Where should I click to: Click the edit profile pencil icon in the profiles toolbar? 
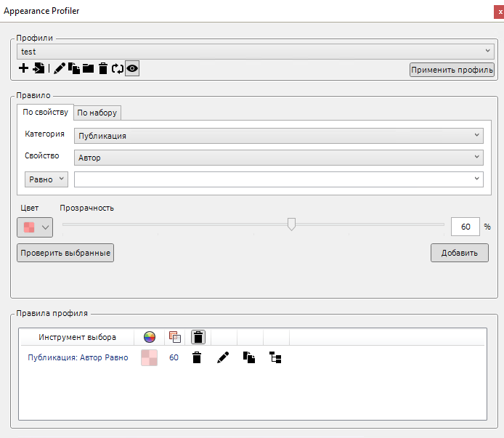pyautogui.click(x=60, y=69)
